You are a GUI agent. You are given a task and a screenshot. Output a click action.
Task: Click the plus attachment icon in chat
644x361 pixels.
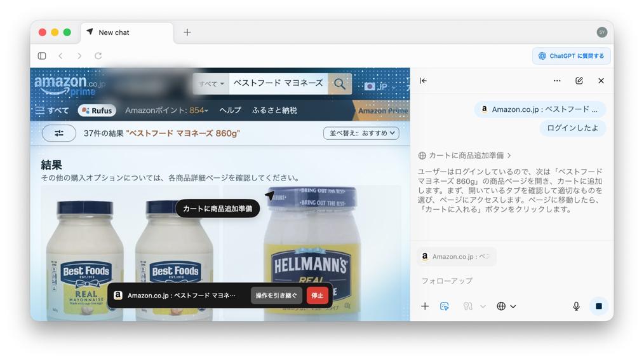point(425,306)
